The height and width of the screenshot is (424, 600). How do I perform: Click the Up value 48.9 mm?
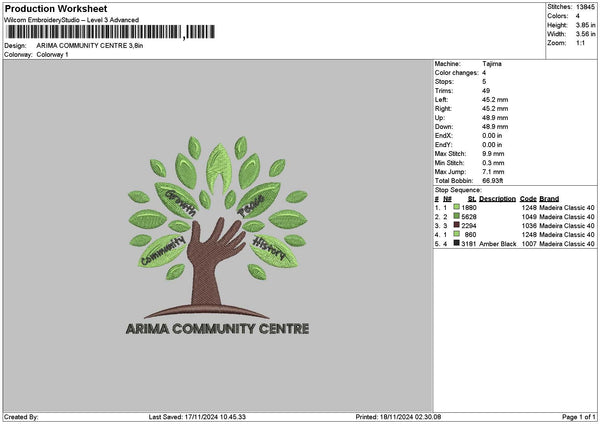click(495, 118)
